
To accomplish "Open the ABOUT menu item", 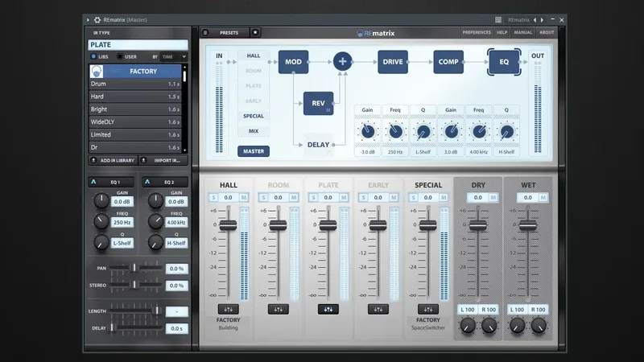I will pyautogui.click(x=547, y=32).
